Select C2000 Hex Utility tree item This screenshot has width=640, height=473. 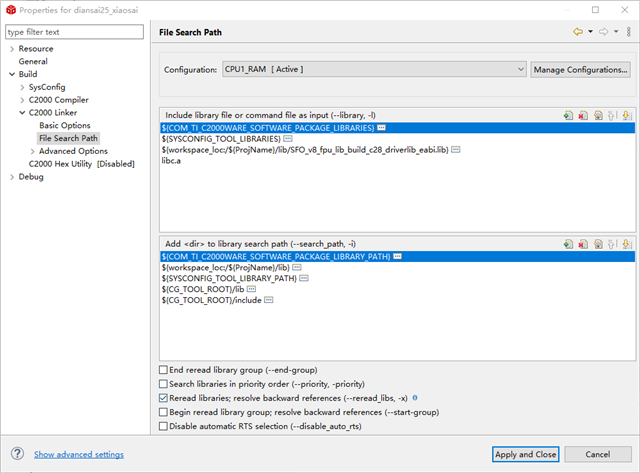(x=81, y=164)
